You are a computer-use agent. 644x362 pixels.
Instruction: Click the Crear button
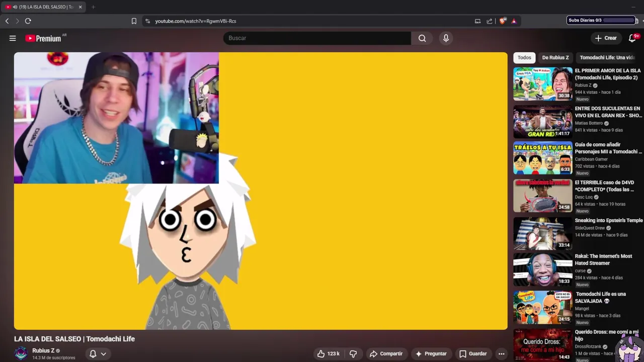[x=606, y=38]
